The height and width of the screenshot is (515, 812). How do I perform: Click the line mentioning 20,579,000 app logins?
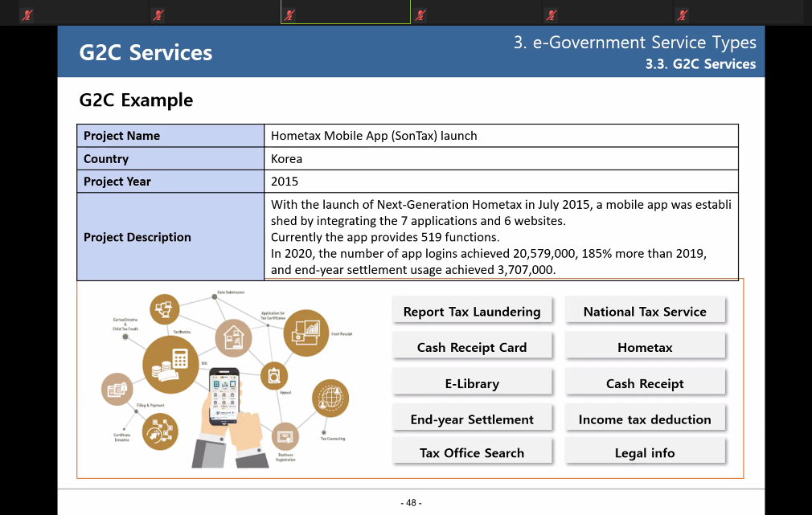tap(488, 254)
